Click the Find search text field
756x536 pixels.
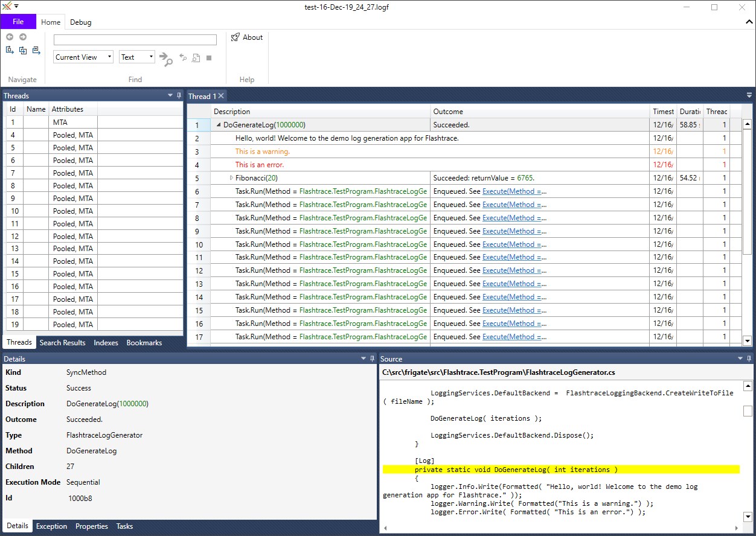[135, 40]
